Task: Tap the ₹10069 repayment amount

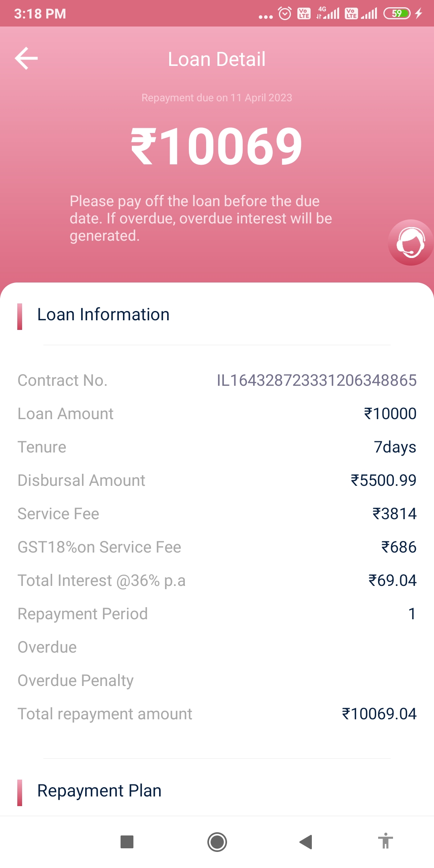Action: pyautogui.click(x=217, y=147)
